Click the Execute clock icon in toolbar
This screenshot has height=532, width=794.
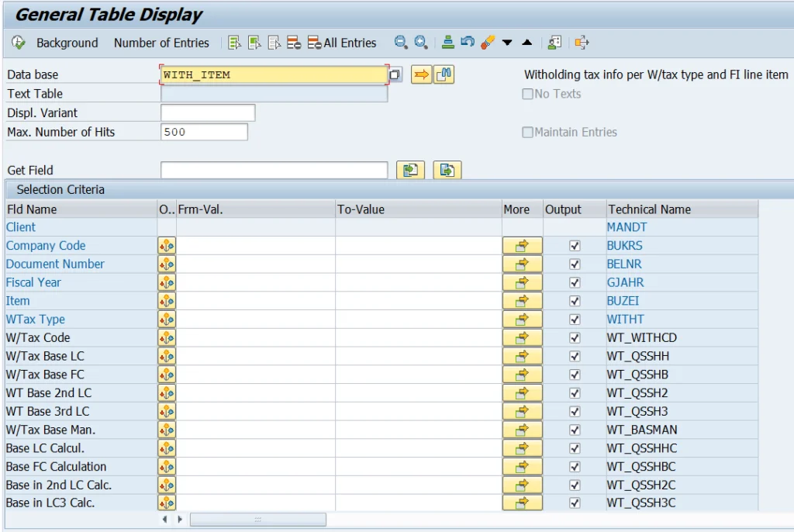(19, 43)
